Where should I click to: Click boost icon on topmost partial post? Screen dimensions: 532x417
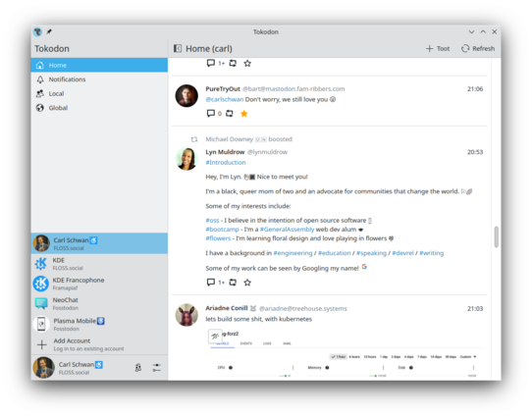click(x=233, y=63)
